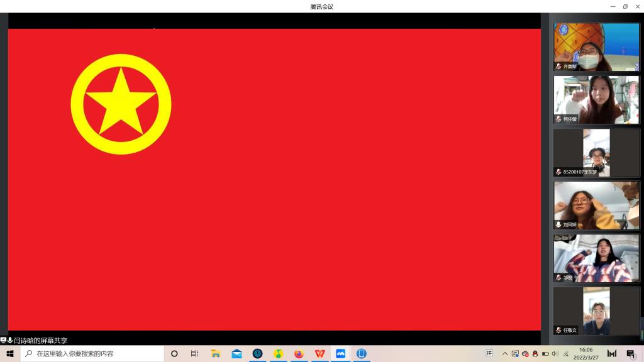644x362 pixels.
Task: Type in the Windows search box
Action: (94, 354)
